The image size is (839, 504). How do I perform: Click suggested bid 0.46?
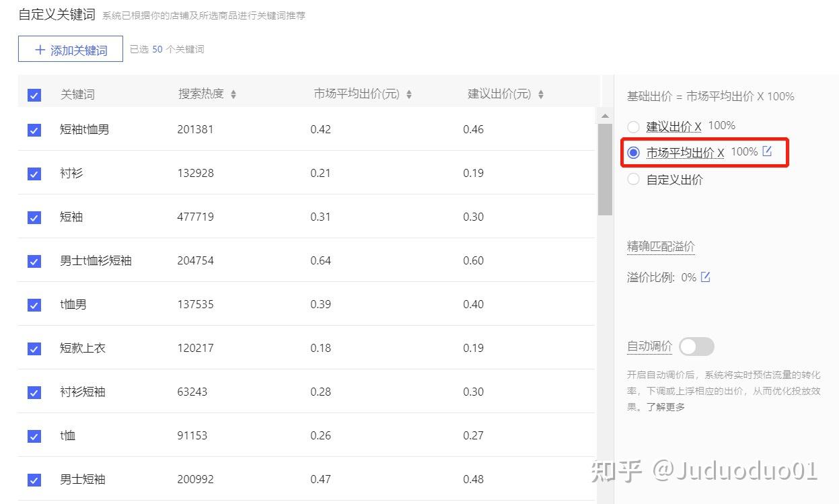click(474, 129)
